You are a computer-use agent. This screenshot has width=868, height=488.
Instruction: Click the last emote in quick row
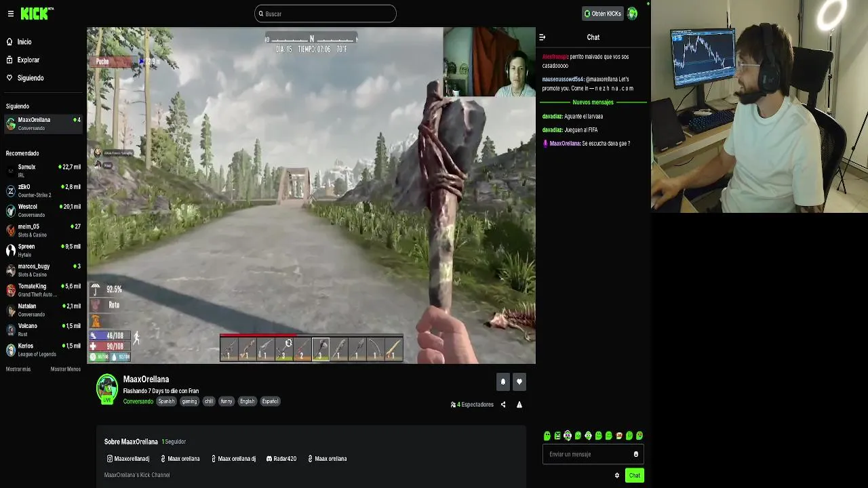[x=639, y=436]
